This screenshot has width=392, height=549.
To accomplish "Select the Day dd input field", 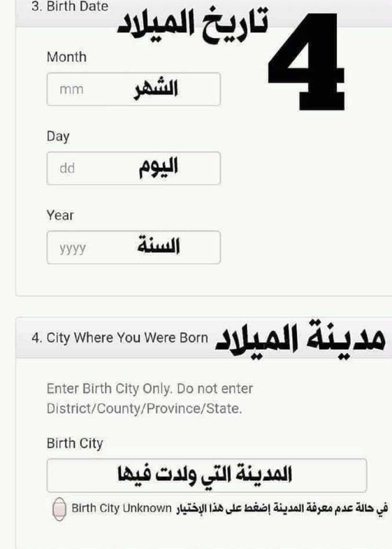I will (x=134, y=168).
